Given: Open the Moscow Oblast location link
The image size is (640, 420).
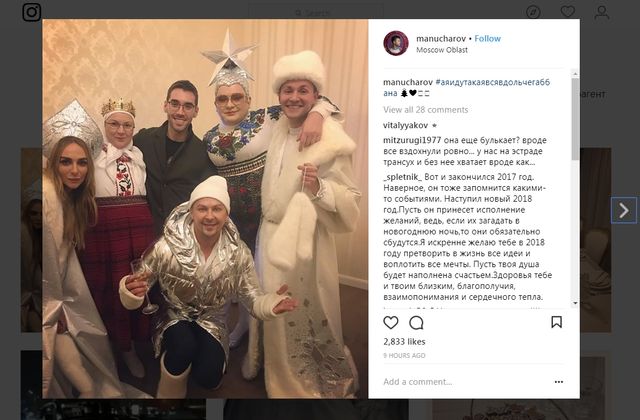Looking at the screenshot, I should 442,50.
